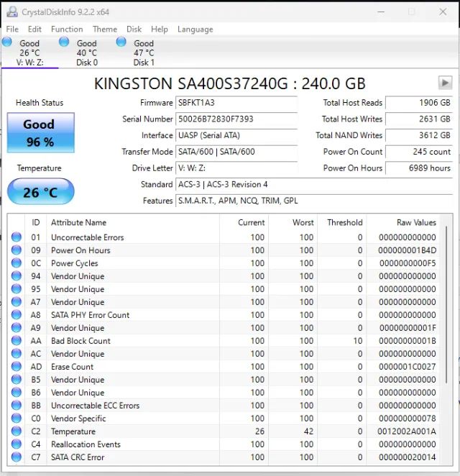Click the KINGSTON SA400S37240G model title

[x=230, y=83]
